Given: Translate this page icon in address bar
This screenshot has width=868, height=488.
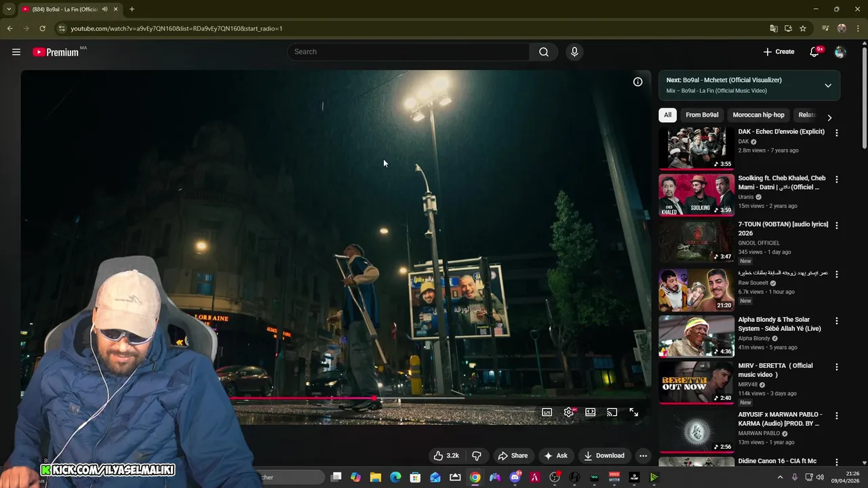Looking at the screenshot, I should click(x=774, y=28).
